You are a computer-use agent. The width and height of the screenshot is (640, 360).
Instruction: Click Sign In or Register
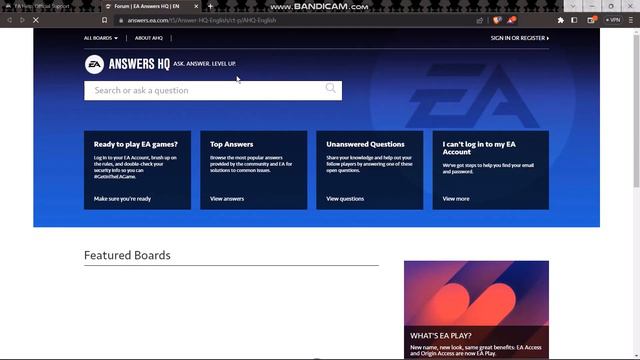(x=520, y=38)
